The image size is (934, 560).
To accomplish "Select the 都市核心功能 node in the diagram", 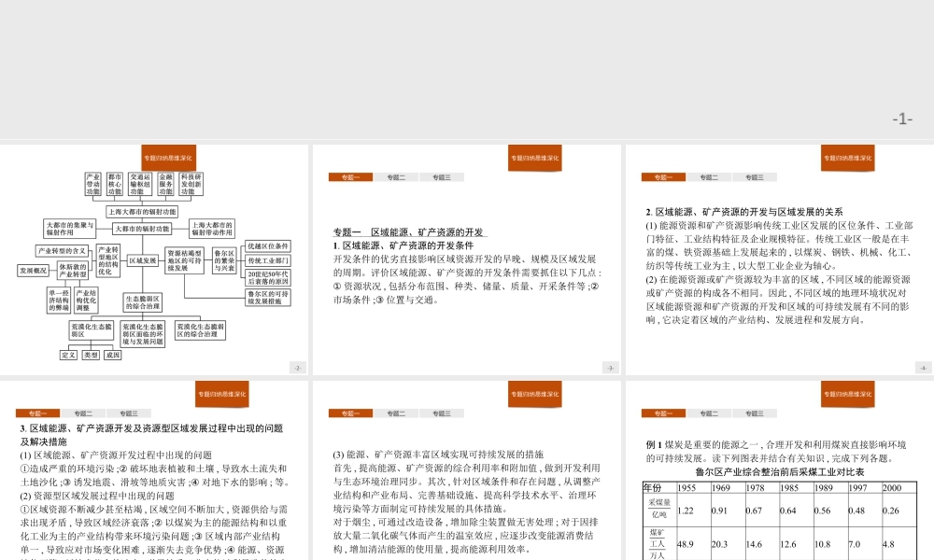I will click(x=113, y=183).
